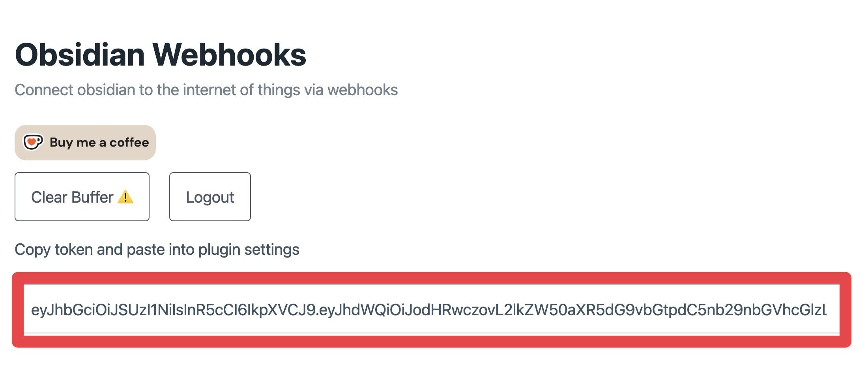Click the yellow warning triangle icon
Screen dimensions: 868x380
tap(125, 197)
